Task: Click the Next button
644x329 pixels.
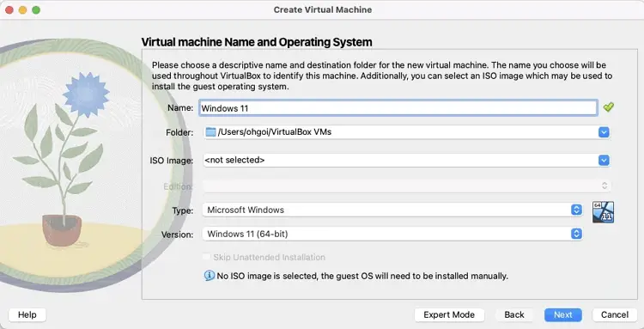Action: coord(563,315)
